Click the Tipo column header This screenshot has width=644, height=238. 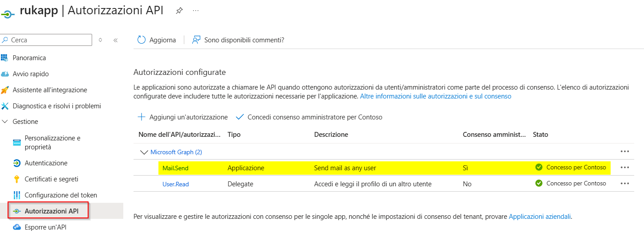pos(234,135)
